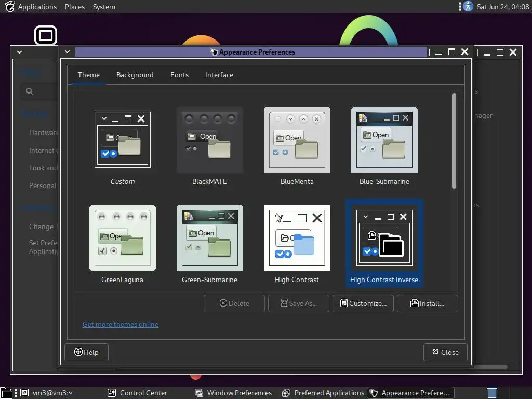
Task: Click the MATE logo in top panel
Action: (x=10, y=6)
